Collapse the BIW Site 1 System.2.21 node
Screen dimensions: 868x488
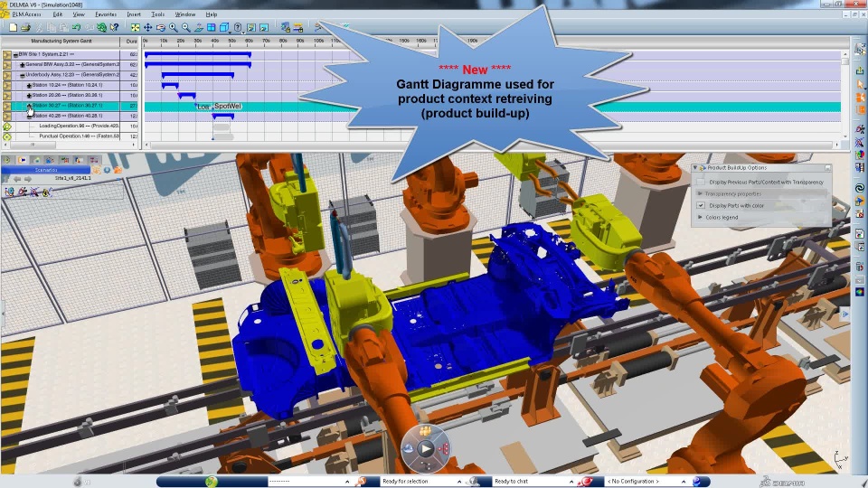tap(15, 55)
